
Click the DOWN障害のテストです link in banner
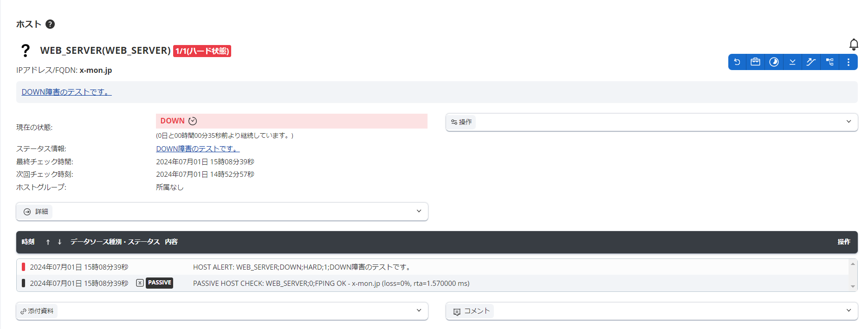coord(66,92)
